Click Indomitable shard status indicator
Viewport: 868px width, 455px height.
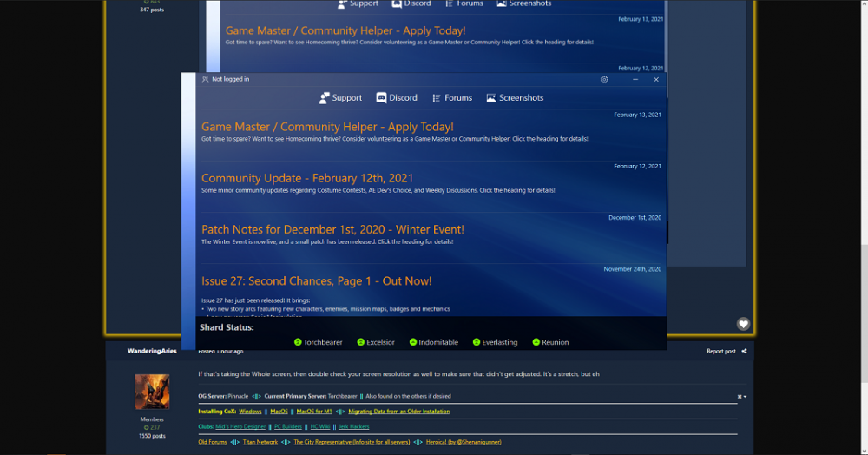click(413, 342)
